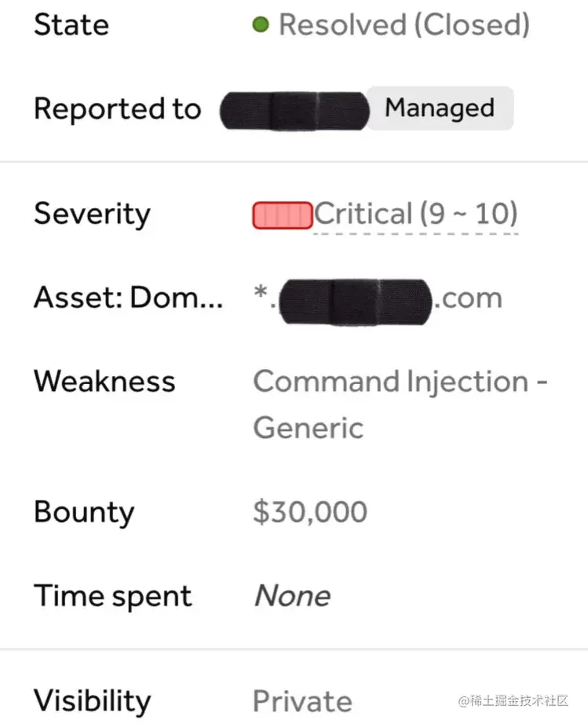Open the Critical (9 ~ 10) tooltip link
The width and height of the screenshot is (588, 727).
pyautogui.click(x=415, y=214)
